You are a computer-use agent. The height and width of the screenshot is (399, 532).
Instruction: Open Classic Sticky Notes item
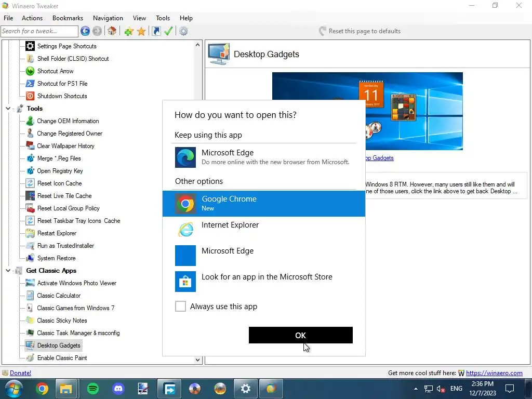click(62, 321)
